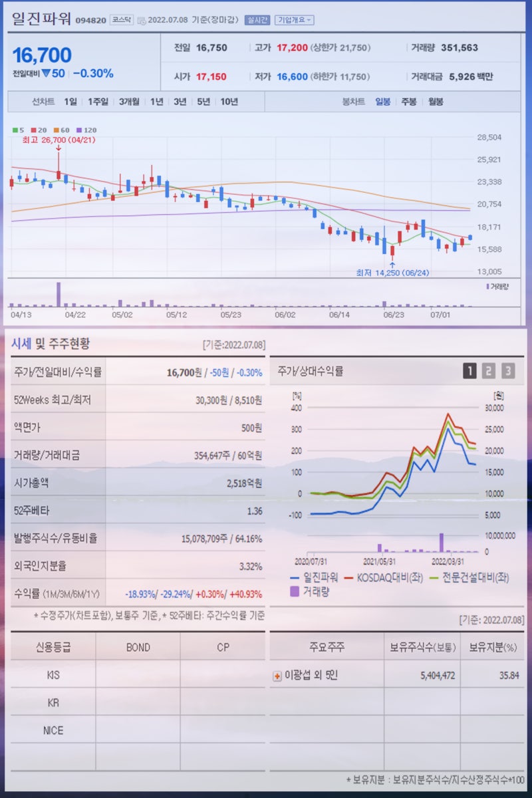The height and width of the screenshot is (798, 532).
Task: Select the orange 60-day moving average legend icon
Action: coord(55,130)
